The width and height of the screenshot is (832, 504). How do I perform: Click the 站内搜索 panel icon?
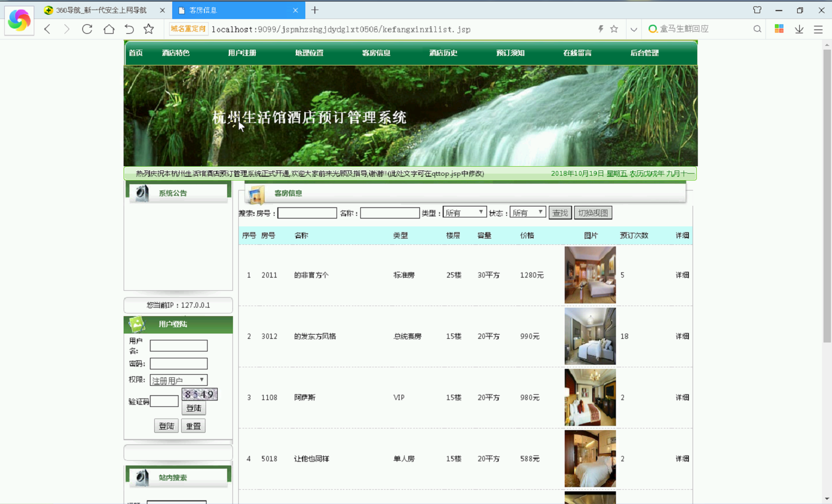click(142, 478)
